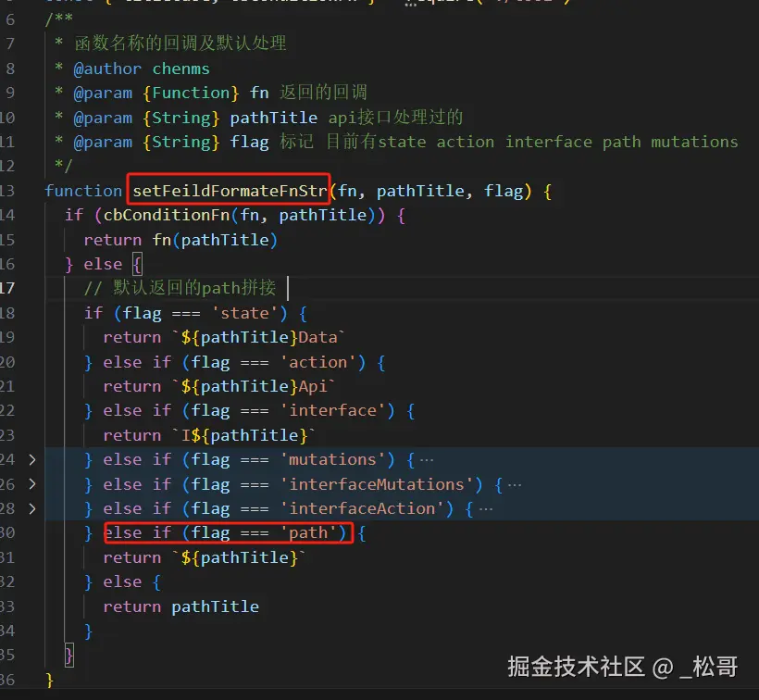The height and width of the screenshot is (700, 759).
Task: Click the ellipsis after the 'interfaceMutations' line
Action: 515,484
